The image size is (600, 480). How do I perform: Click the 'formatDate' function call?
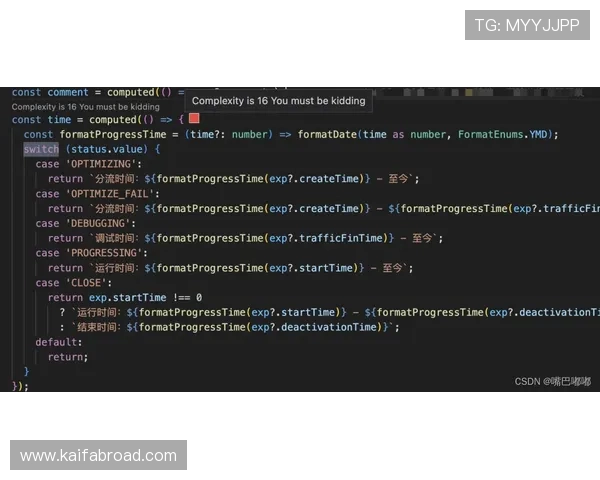[x=327, y=134]
